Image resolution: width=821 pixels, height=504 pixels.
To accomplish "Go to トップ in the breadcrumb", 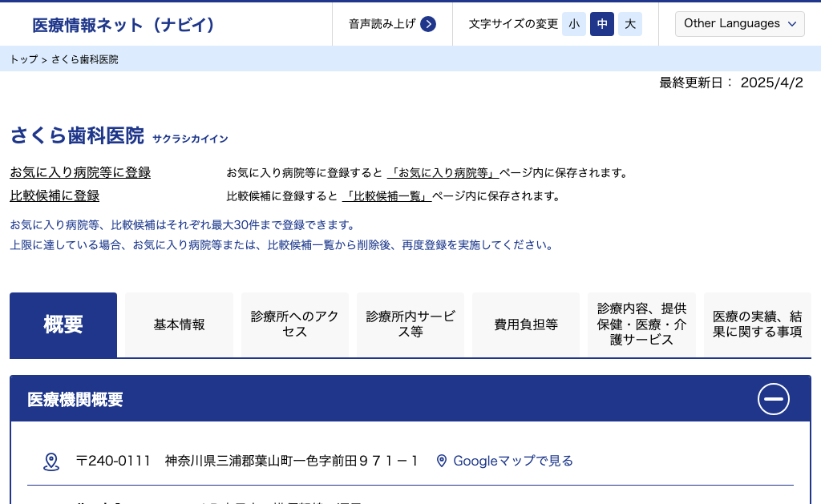I will tap(24, 59).
